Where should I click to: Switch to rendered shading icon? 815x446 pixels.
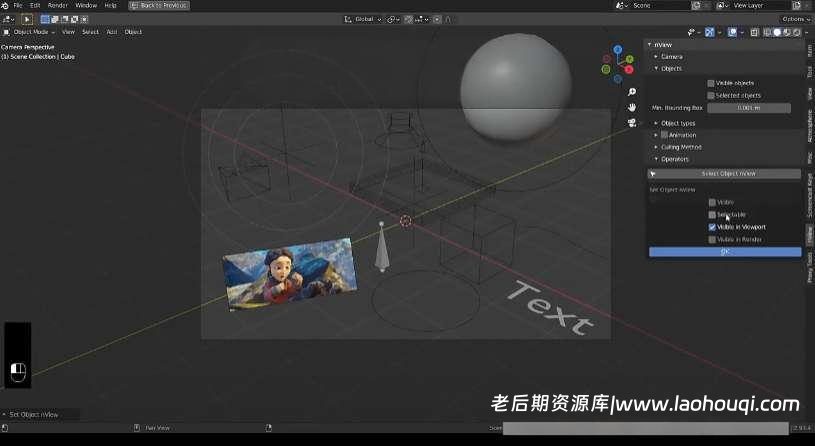click(797, 32)
